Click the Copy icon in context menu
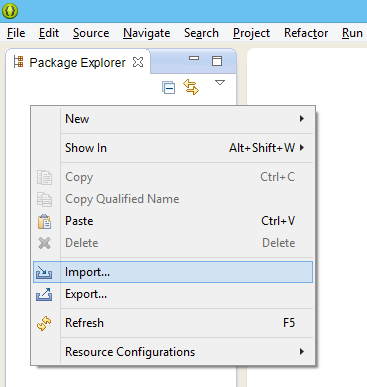The height and width of the screenshot is (387, 367). 44,177
